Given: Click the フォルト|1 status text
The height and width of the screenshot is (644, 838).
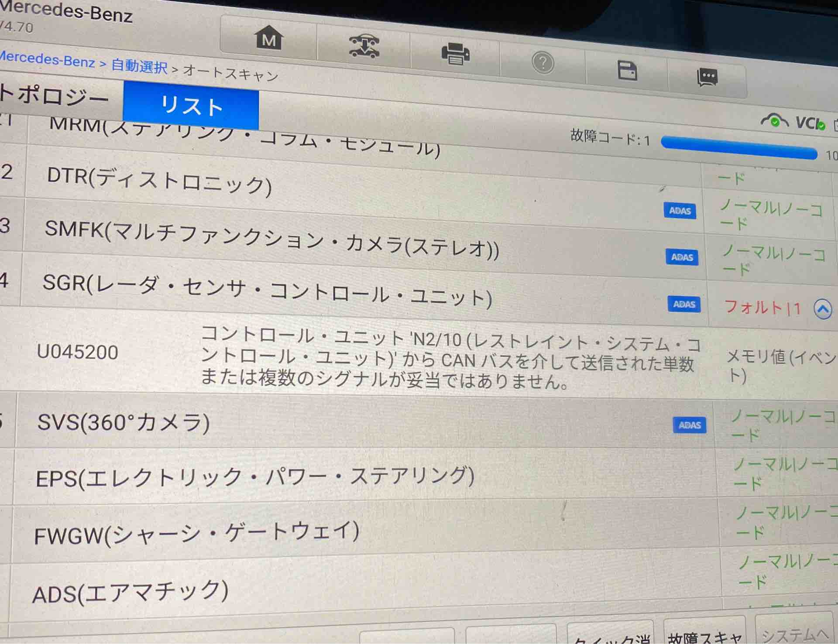Looking at the screenshot, I should point(762,308).
